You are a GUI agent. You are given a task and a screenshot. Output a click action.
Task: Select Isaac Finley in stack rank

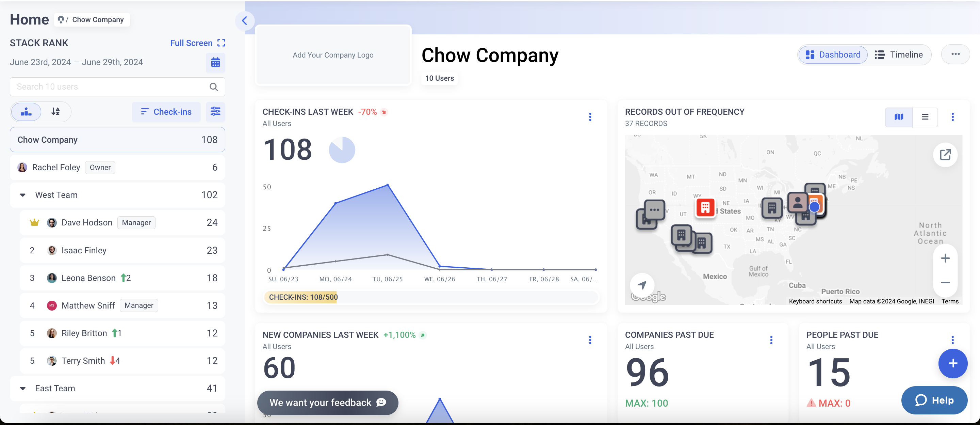pyautogui.click(x=122, y=250)
